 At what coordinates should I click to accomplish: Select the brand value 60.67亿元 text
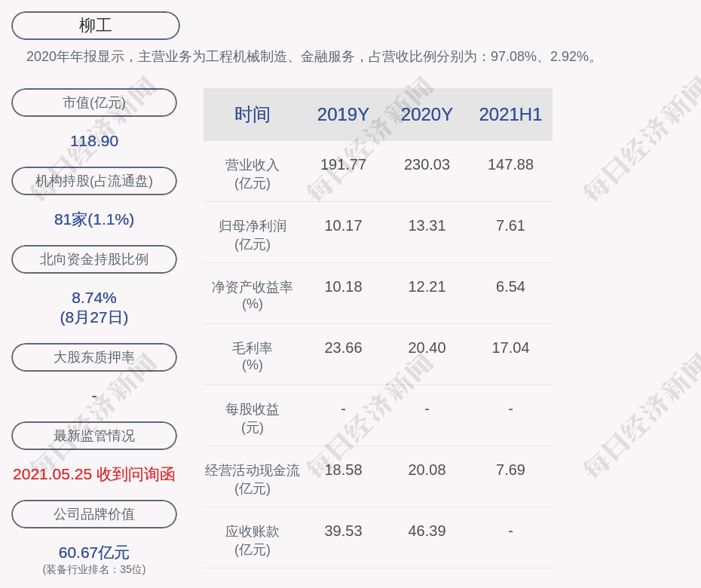(94, 553)
